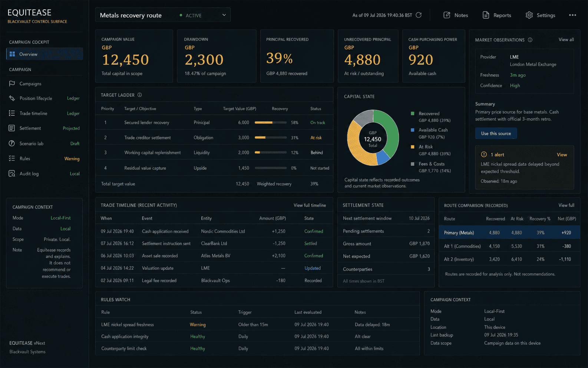The image size is (588, 368).
Task: Click the Nordic Commodities Ltd timeline entry
Action: [x=214, y=231]
